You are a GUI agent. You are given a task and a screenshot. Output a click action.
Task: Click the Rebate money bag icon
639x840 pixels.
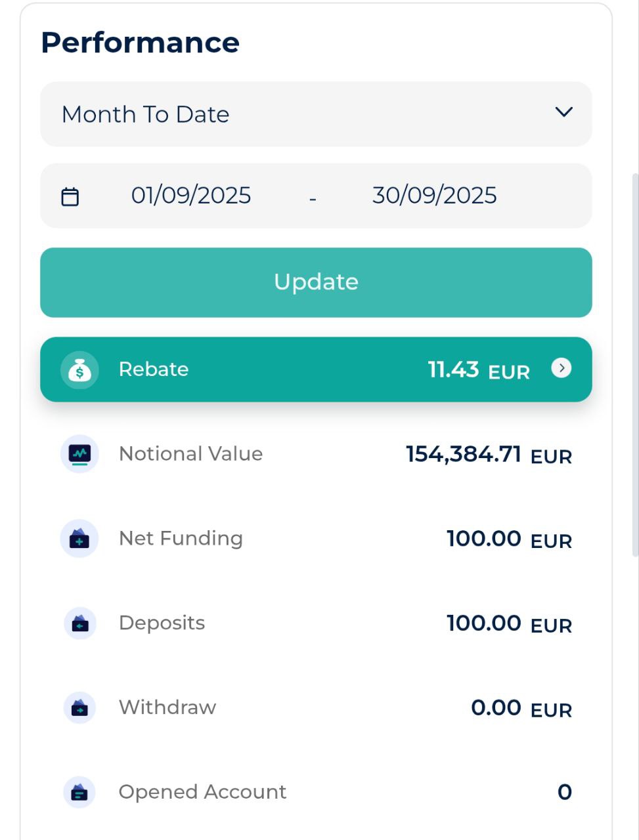point(79,370)
